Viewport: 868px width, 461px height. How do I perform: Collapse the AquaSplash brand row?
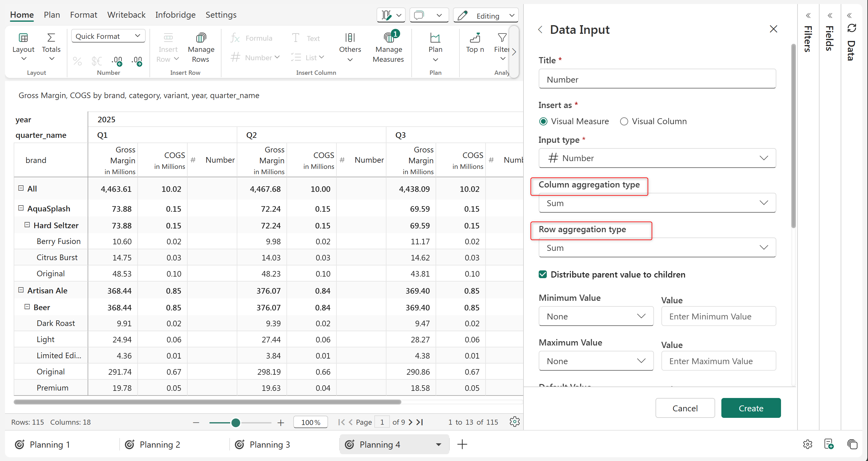coord(21,208)
